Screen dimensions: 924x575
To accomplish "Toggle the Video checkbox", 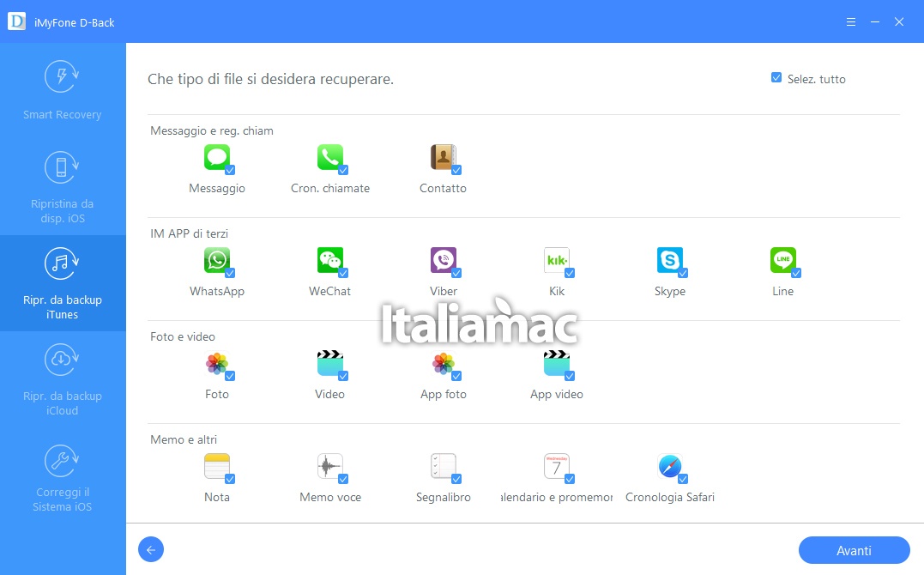I will [x=343, y=376].
